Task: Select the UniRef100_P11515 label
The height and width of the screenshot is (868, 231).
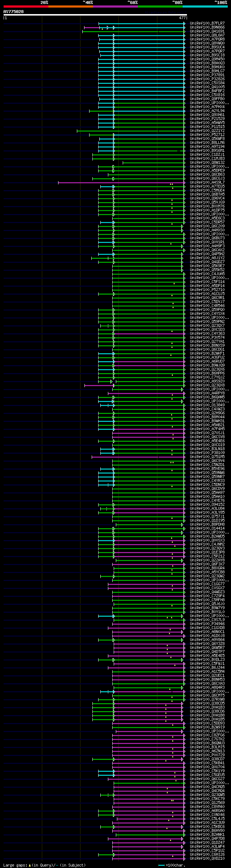Action: [207, 127]
